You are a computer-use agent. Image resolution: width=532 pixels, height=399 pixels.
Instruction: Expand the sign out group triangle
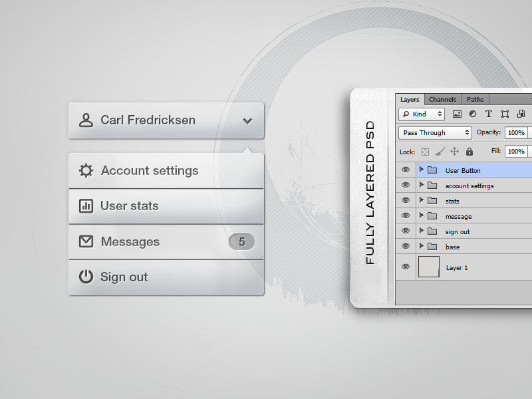[x=422, y=230]
